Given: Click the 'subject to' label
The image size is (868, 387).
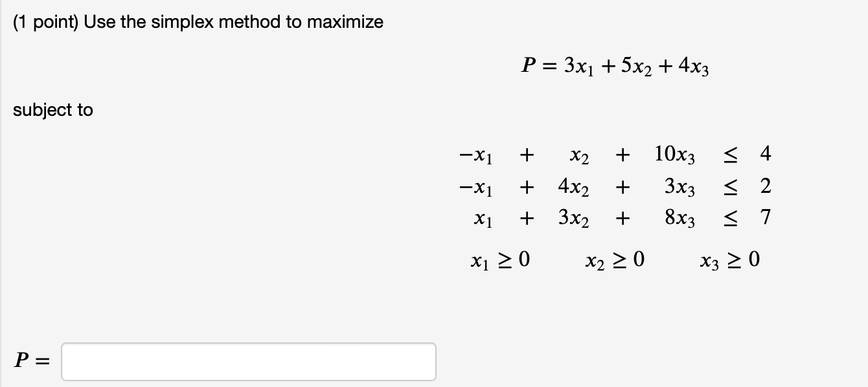Looking at the screenshot, I should coord(53,109).
